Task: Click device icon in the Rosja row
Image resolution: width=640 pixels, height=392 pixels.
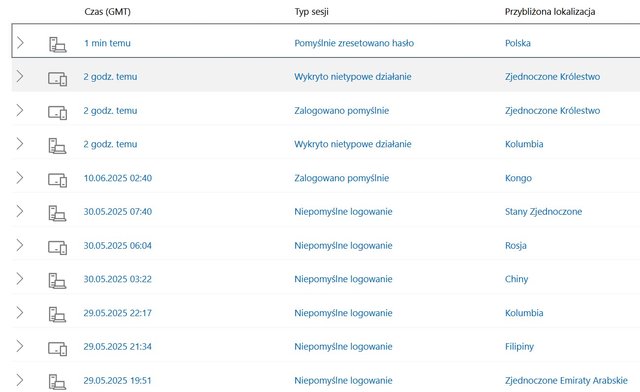Action: tap(57, 247)
